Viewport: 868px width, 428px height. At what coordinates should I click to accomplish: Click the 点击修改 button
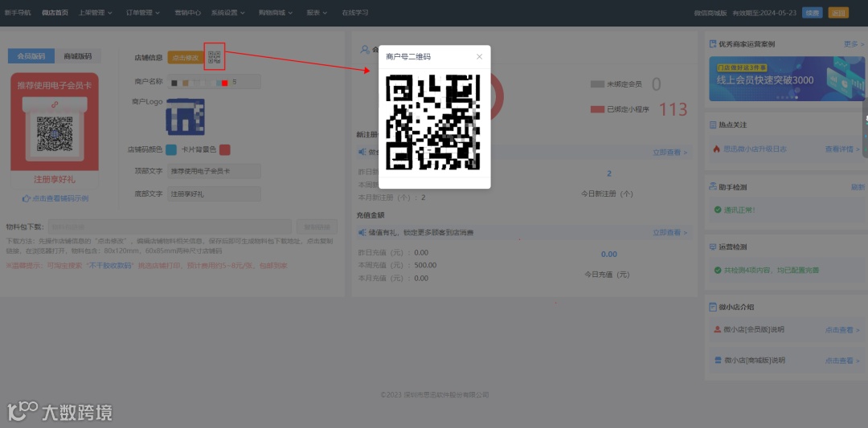pyautogui.click(x=186, y=57)
